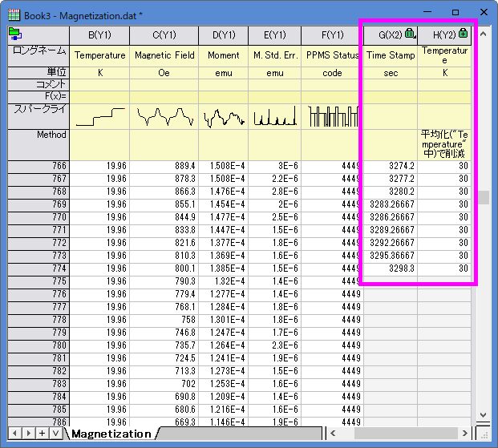Screen dimensions: 498x448
Task: Select column D(Y1) header
Action: tap(224, 35)
